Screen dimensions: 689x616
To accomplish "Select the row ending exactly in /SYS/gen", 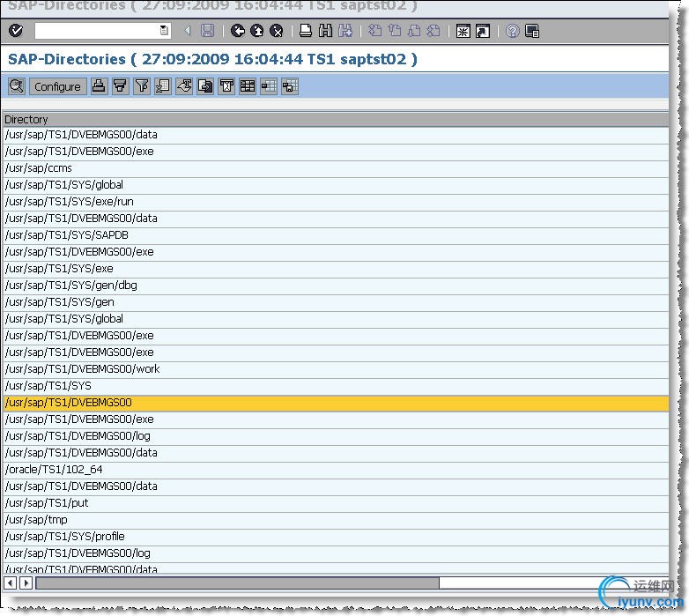I will pos(336,302).
